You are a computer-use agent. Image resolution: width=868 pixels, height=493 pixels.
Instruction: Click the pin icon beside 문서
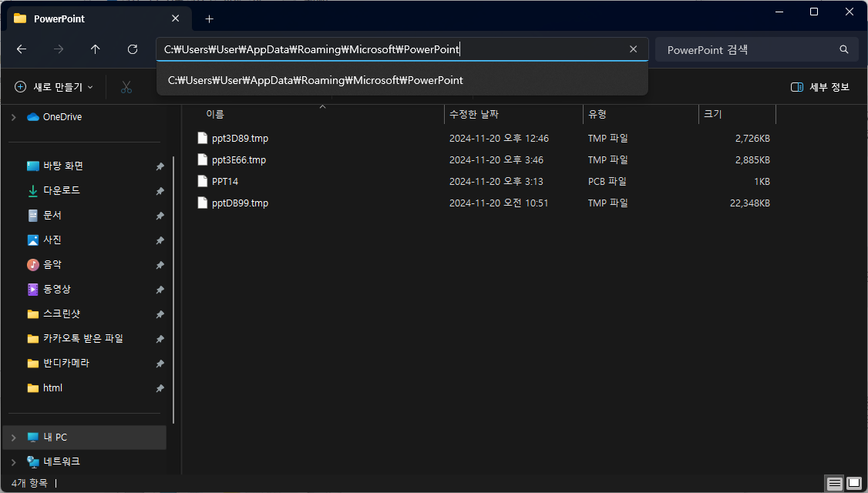pos(160,216)
